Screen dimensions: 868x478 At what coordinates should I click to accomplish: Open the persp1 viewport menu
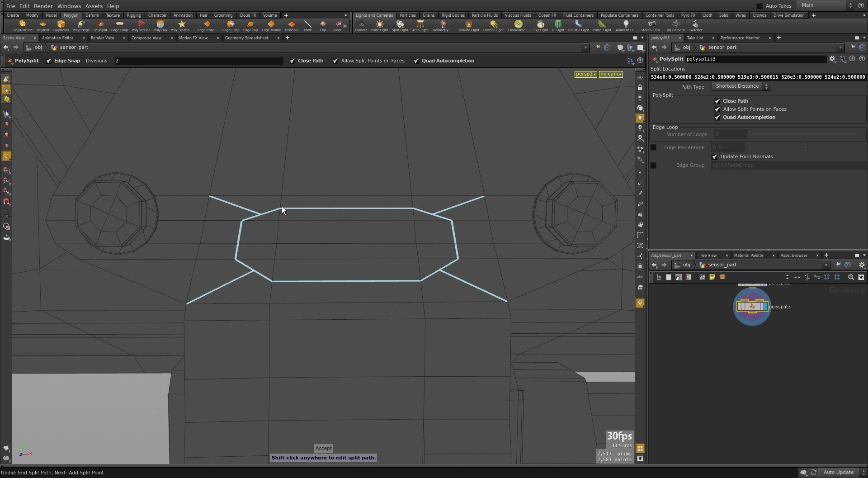pos(585,74)
